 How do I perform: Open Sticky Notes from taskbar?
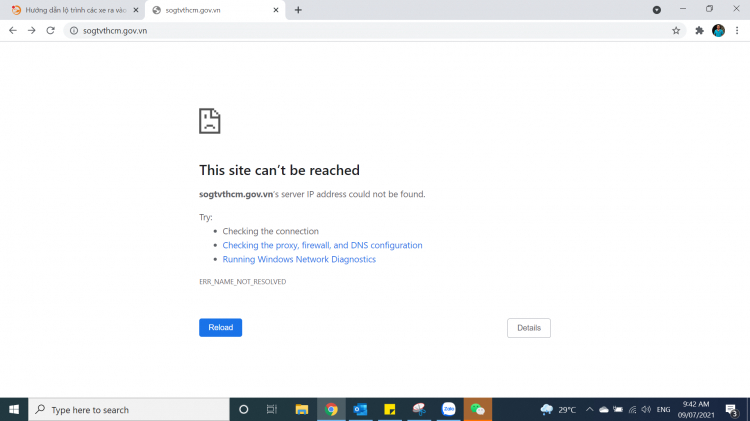(390, 410)
